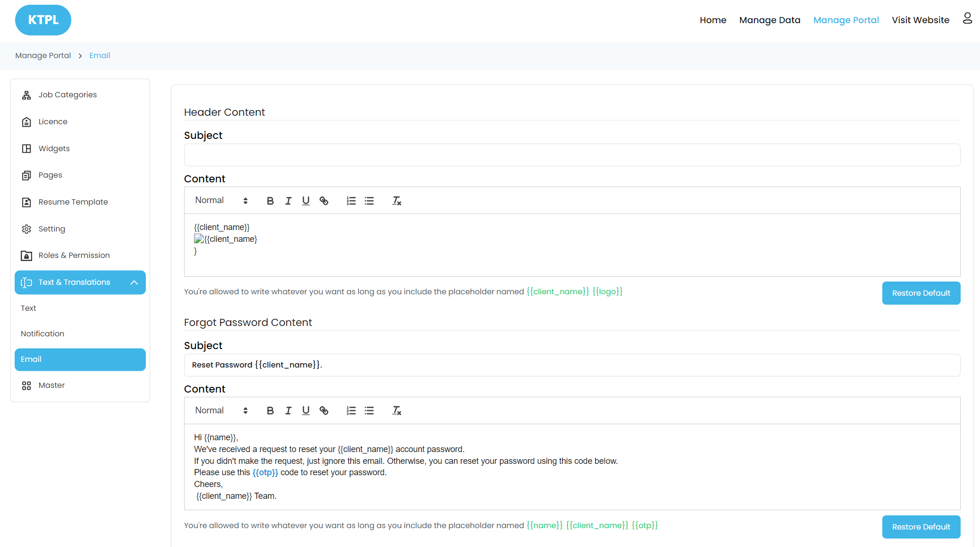This screenshot has width=980, height=547.
Task: Restore Default for Forgot Password Content
Action: 921,527
